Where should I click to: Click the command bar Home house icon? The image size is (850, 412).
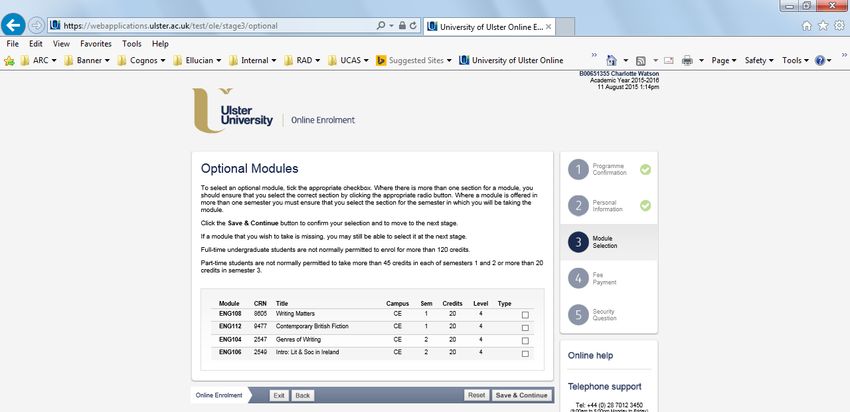pos(612,60)
